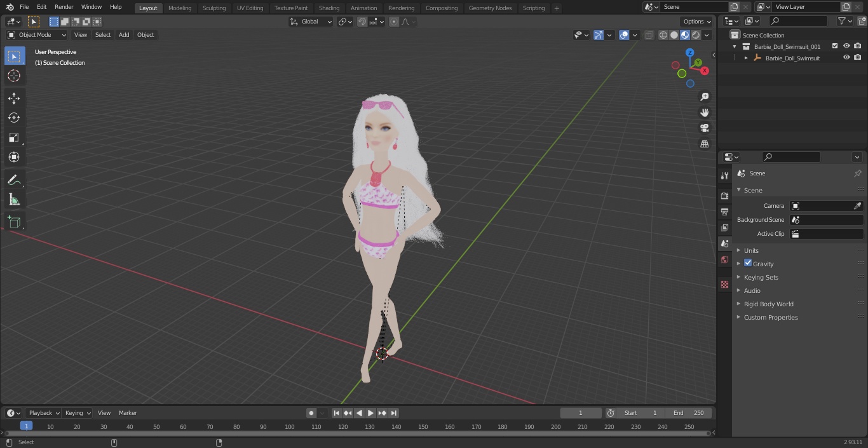Toggle snapping magnet button

click(362, 22)
